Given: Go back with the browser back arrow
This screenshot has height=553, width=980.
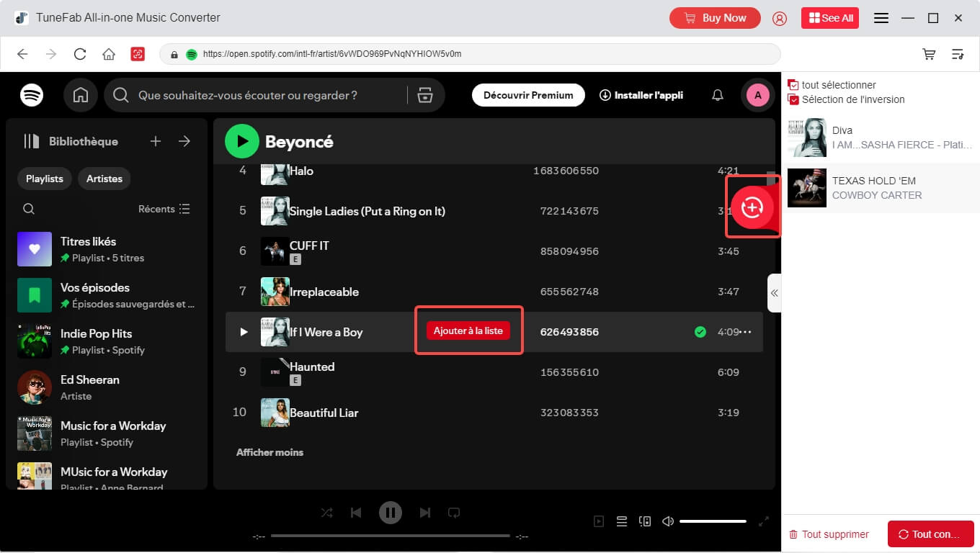Looking at the screenshot, I should point(22,54).
